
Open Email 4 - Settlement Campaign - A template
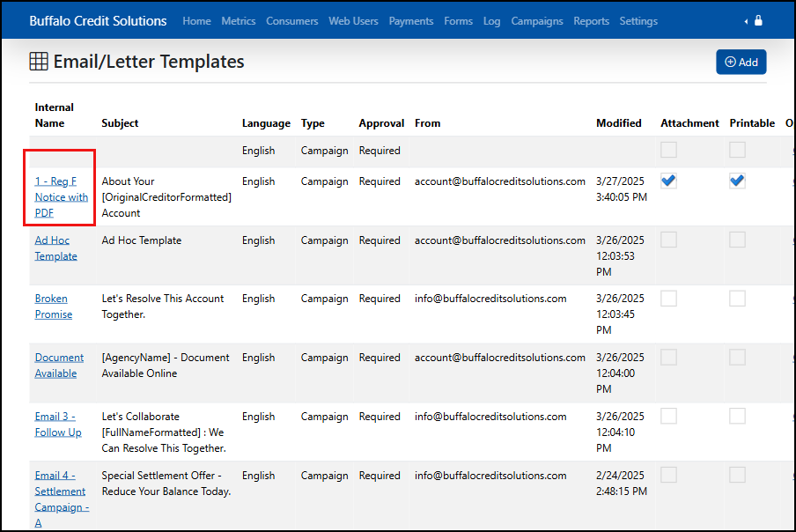pos(62,499)
